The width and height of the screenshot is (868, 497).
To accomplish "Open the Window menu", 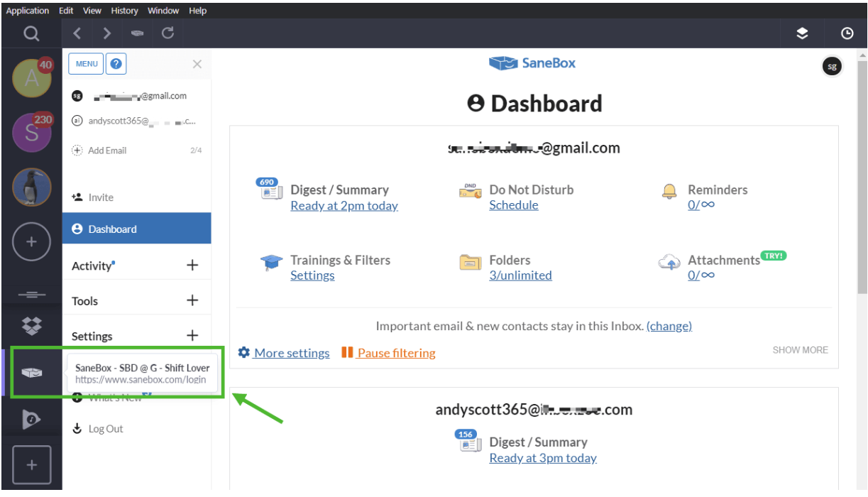I will tap(163, 11).
